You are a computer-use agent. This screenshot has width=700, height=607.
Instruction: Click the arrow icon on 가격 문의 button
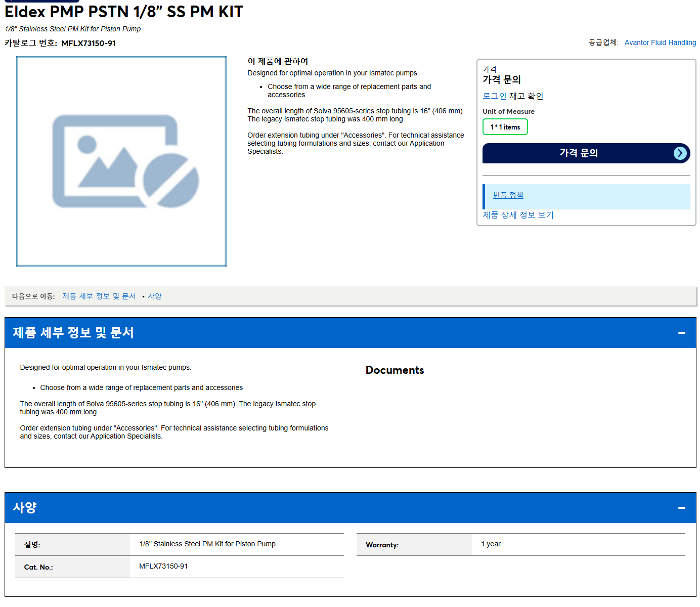point(680,153)
